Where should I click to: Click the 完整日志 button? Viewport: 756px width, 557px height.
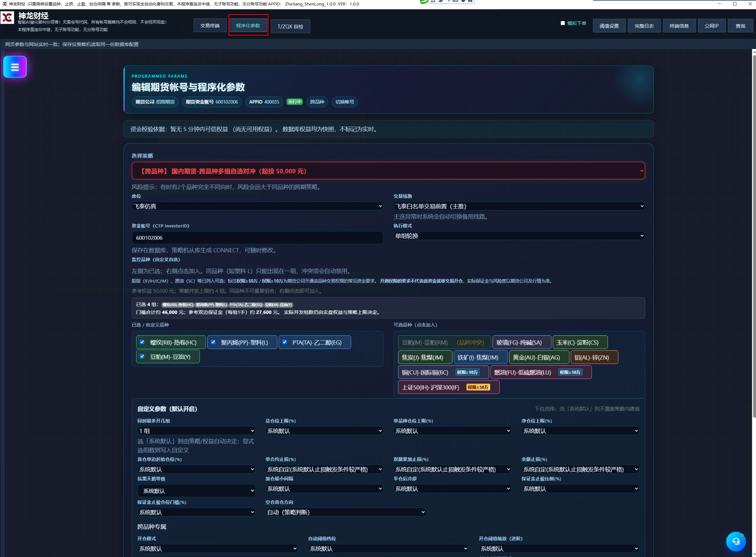click(x=644, y=26)
